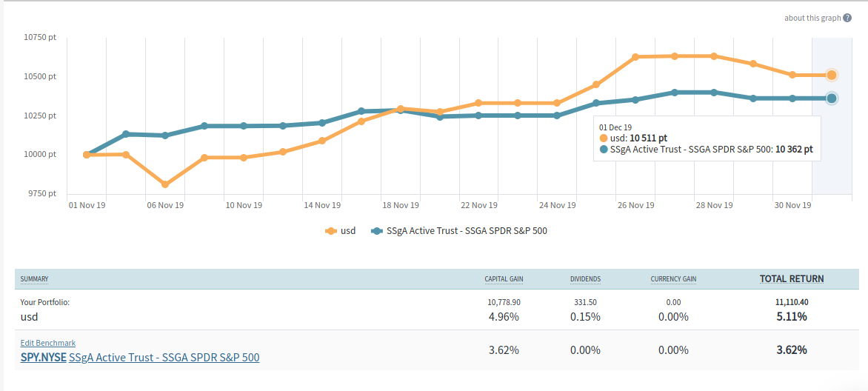
Task: Click the Edit Benchmark link
Action: (x=47, y=343)
